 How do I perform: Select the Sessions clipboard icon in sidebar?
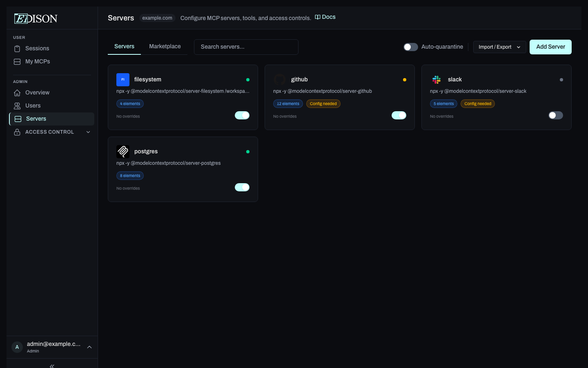(17, 48)
